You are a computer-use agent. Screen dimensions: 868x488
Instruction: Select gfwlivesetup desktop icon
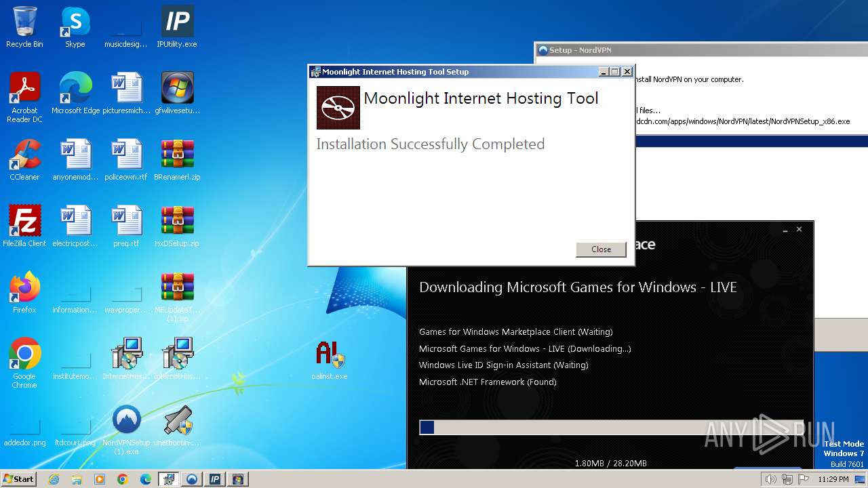click(x=177, y=94)
